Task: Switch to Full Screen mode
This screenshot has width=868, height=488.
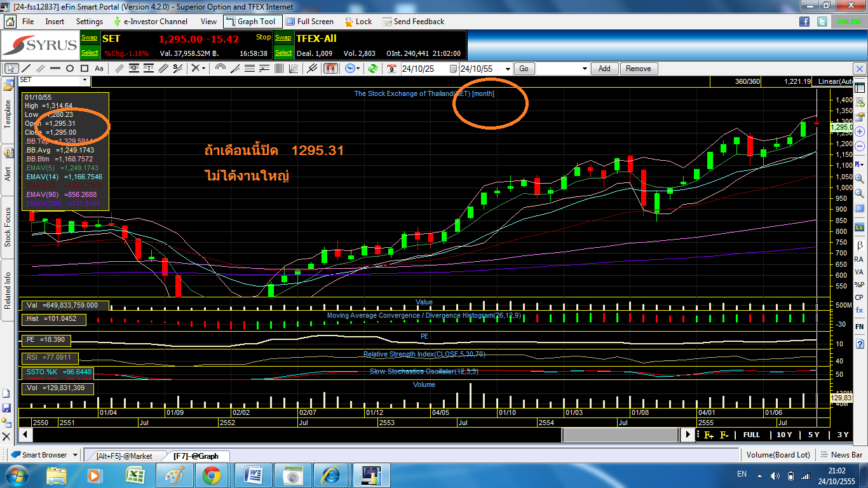Action: pos(309,22)
